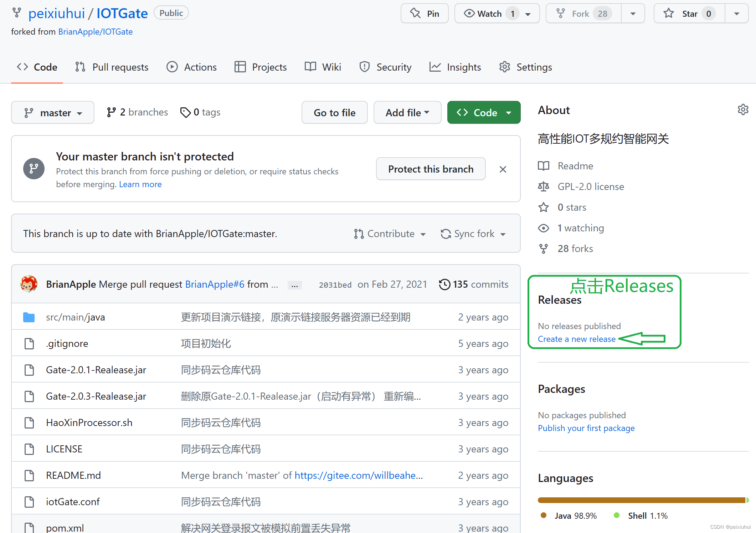
Task: Open the pom.xml file
Action: [65, 528]
